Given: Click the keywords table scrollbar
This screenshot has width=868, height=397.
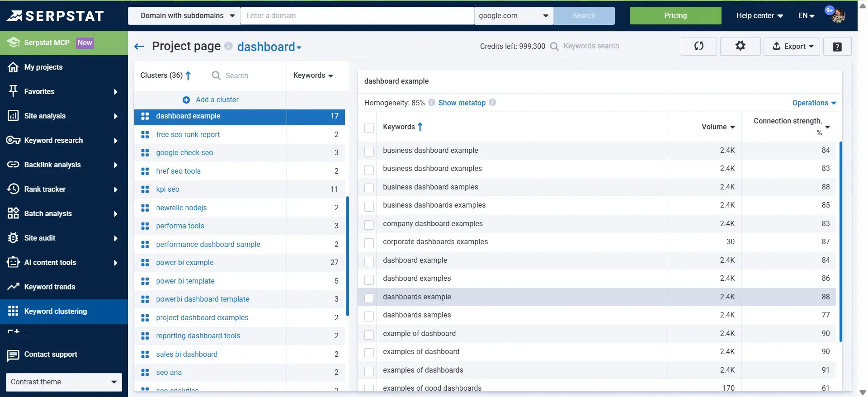Looking at the screenshot, I should [840, 241].
